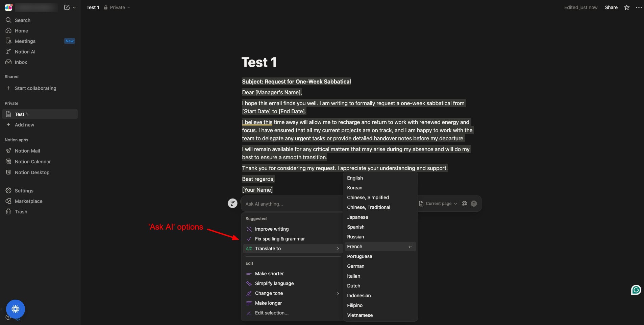Click the blue floating snowflake button
Viewport: 644px width, 325px height.
(x=16, y=309)
